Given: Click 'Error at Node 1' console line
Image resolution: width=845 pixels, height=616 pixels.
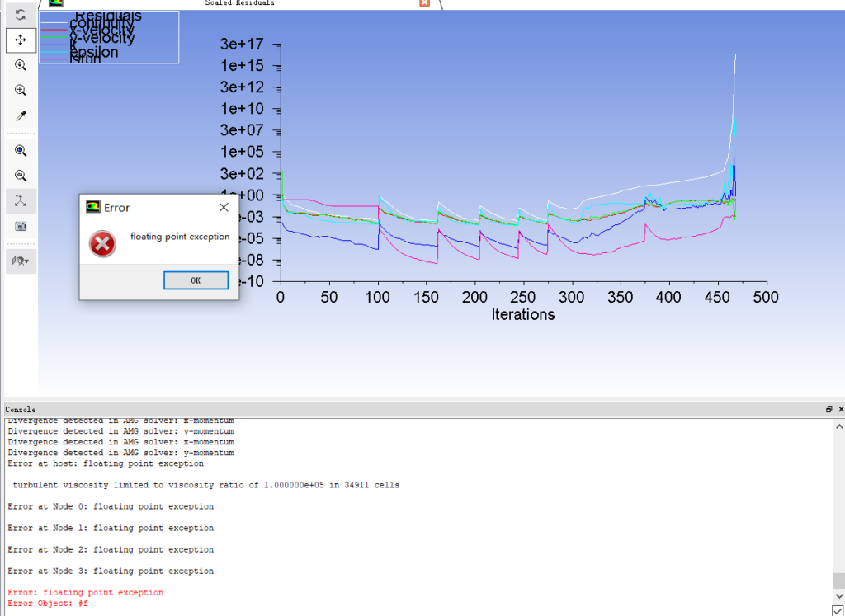Looking at the screenshot, I should click(111, 529).
